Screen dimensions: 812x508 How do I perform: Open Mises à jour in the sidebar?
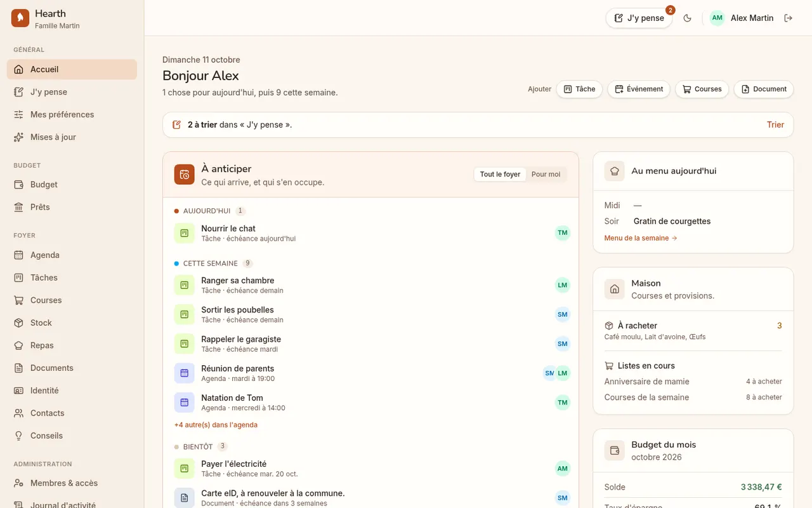click(x=72, y=137)
